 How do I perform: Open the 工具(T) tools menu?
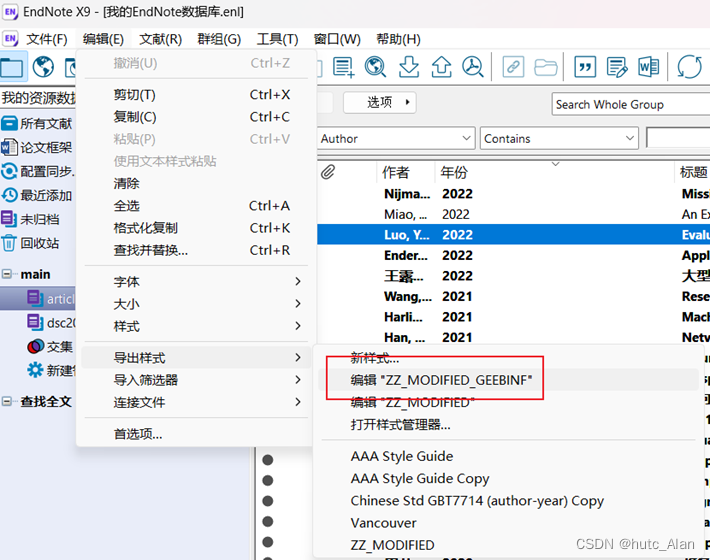[x=277, y=39]
